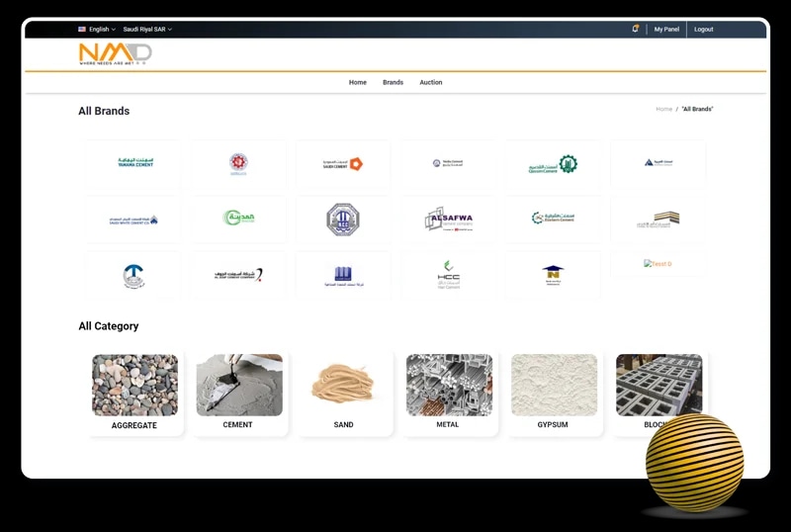Open the HCC Hail Cement brand
The height and width of the screenshot is (532, 791).
tap(449, 275)
